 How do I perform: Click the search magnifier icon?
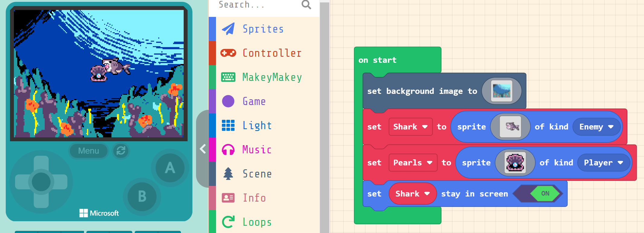pos(306,5)
